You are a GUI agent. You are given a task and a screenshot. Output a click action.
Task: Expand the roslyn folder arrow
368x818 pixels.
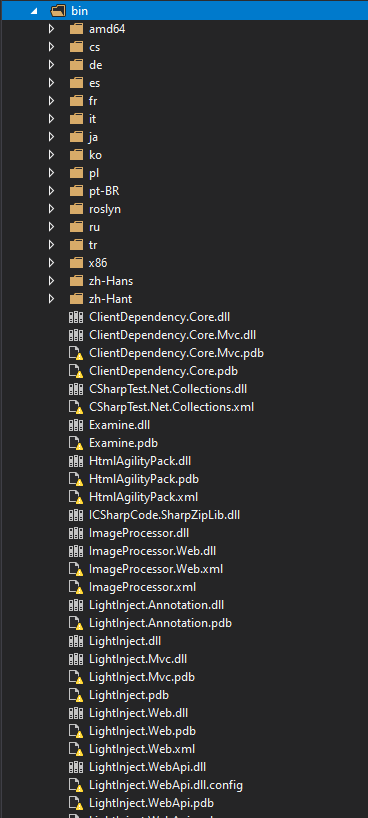click(x=51, y=209)
